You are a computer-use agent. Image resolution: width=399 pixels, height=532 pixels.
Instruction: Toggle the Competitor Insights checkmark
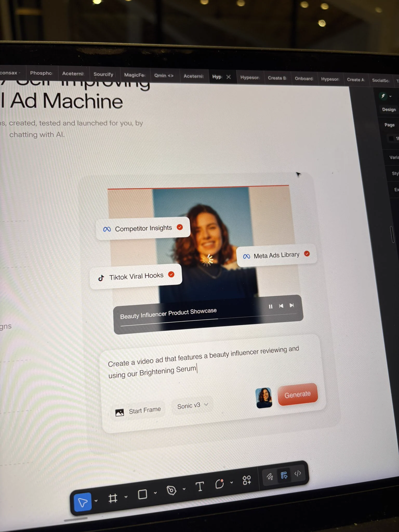tap(180, 227)
